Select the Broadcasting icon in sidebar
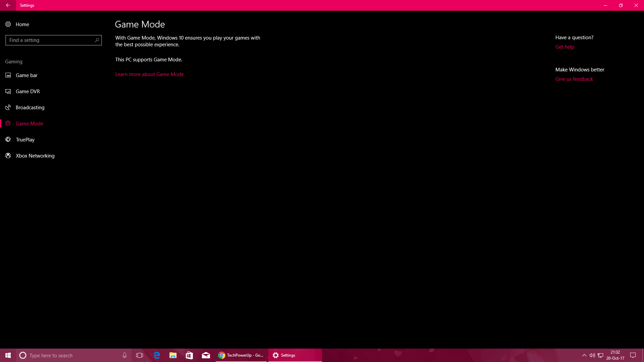Screen dimensions: 644x362 [x=8, y=107]
